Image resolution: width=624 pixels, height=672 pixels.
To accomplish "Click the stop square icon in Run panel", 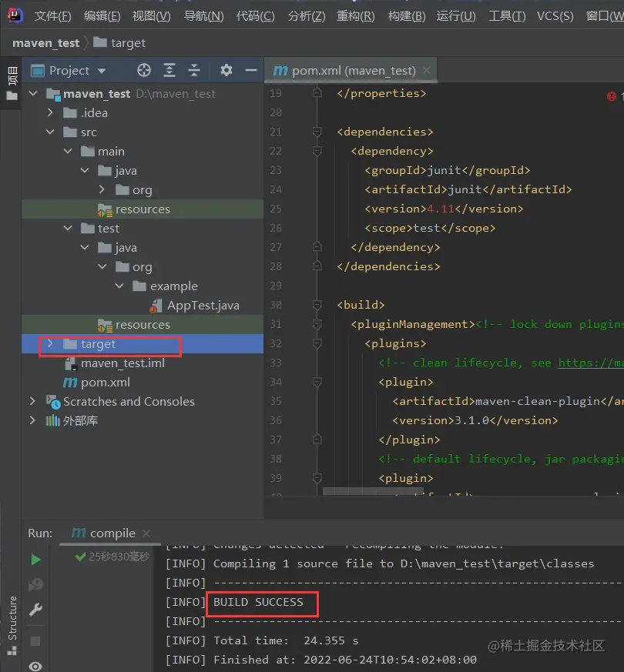I will click(35, 641).
